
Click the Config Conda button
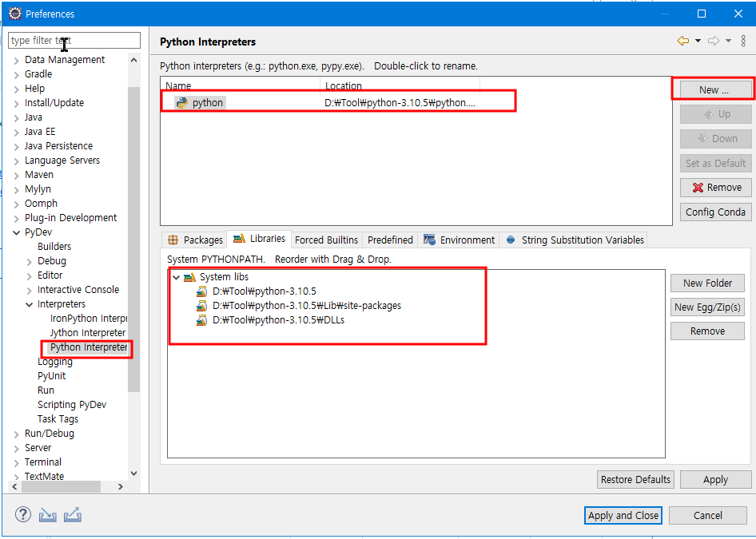tap(715, 212)
